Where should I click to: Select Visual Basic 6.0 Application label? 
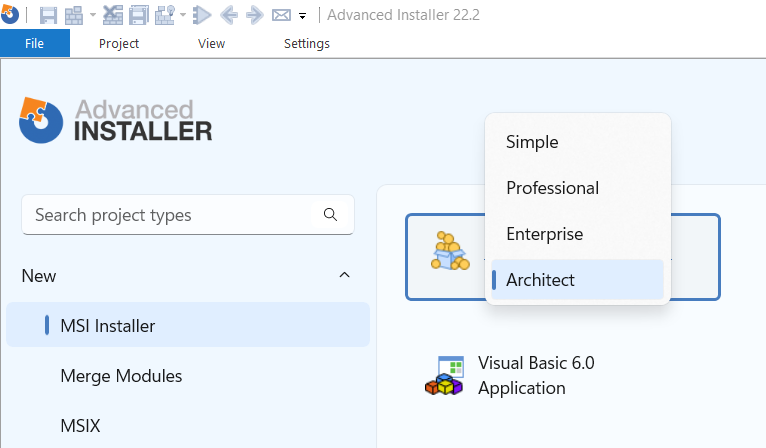click(x=536, y=375)
